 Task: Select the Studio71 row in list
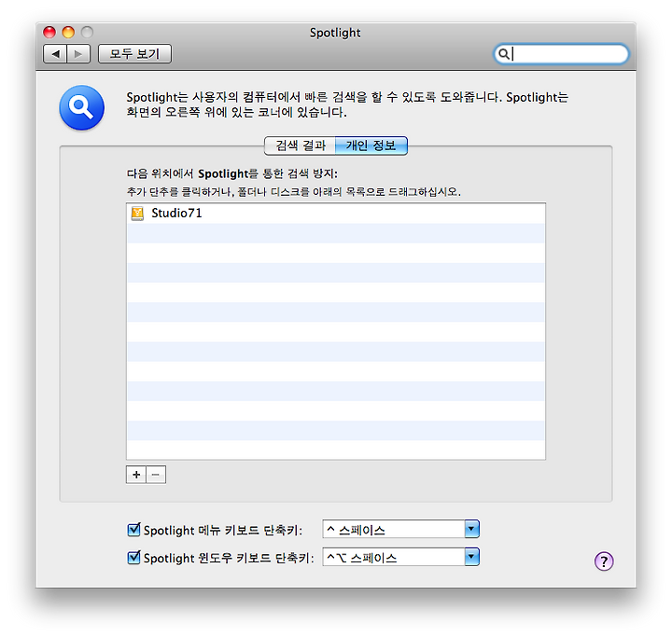[336, 214]
